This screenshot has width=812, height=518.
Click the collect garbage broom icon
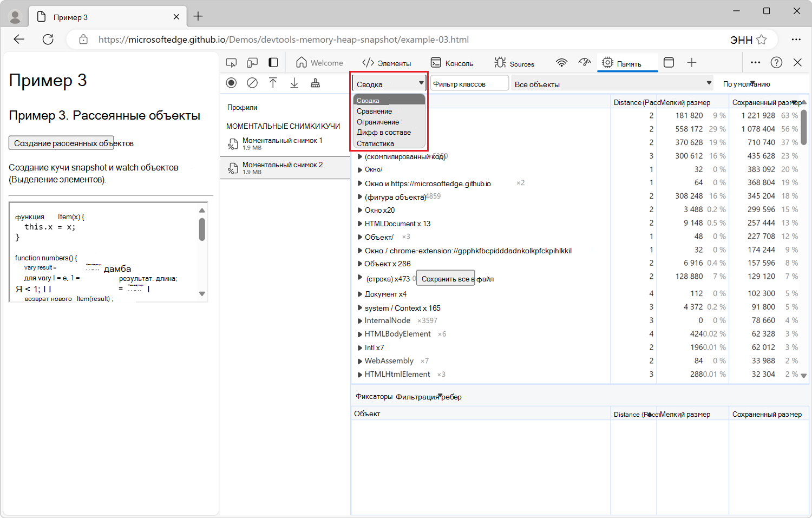[x=315, y=83]
